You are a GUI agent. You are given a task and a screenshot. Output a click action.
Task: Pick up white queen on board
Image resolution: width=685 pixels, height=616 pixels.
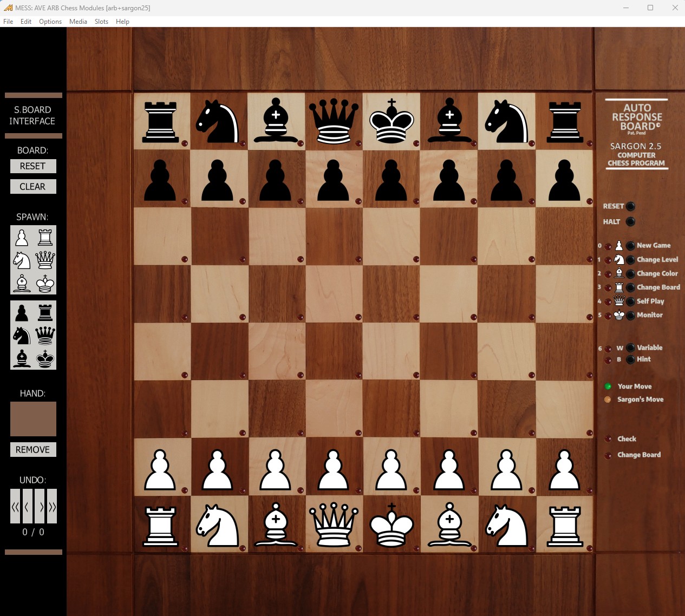[334, 525]
